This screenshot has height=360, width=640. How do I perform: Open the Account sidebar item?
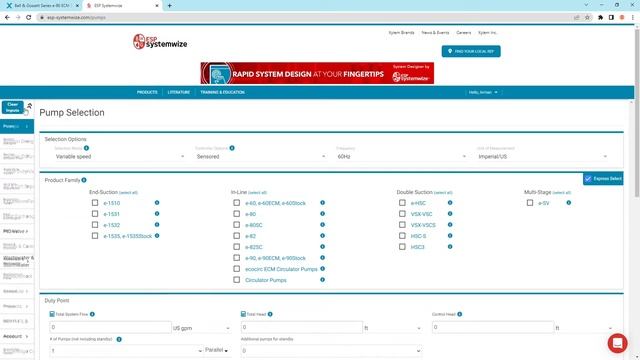pyautogui.click(x=17, y=336)
